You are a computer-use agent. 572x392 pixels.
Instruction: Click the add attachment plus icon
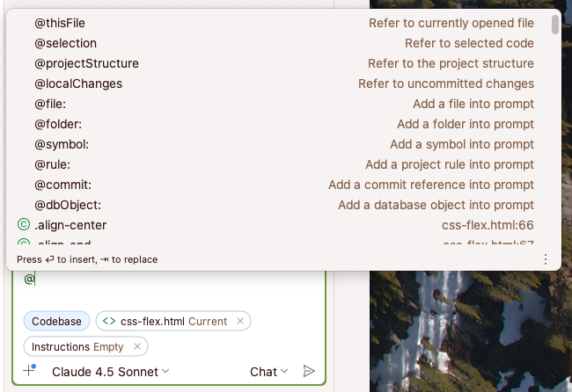pos(29,371)
